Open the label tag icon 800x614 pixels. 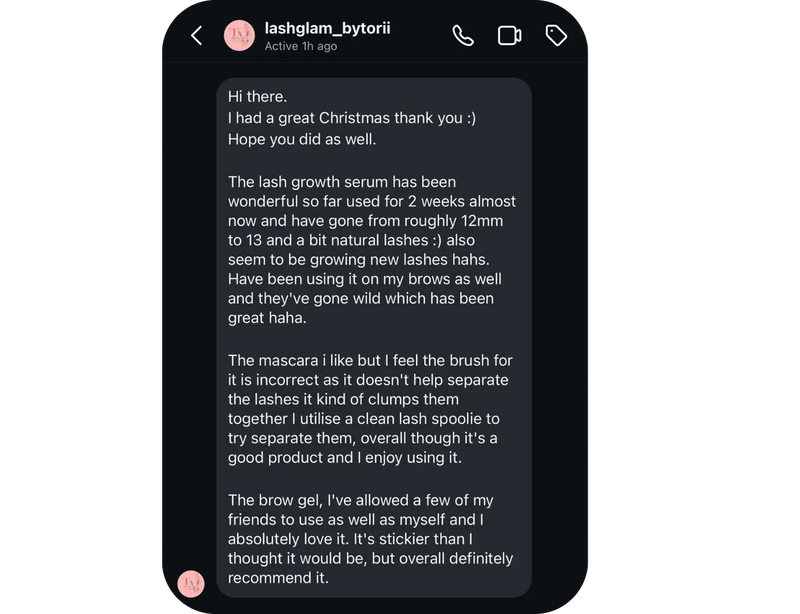(x=556, y=36)
